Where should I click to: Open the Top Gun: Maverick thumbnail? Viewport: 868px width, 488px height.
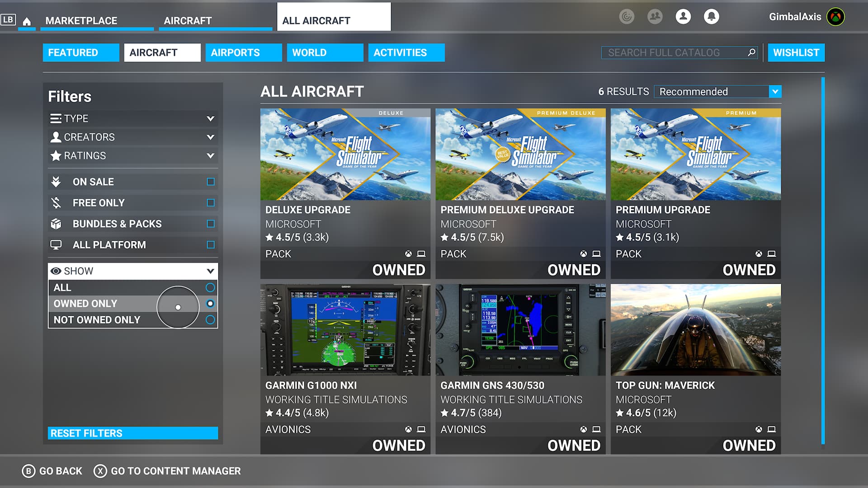(695, 330)
